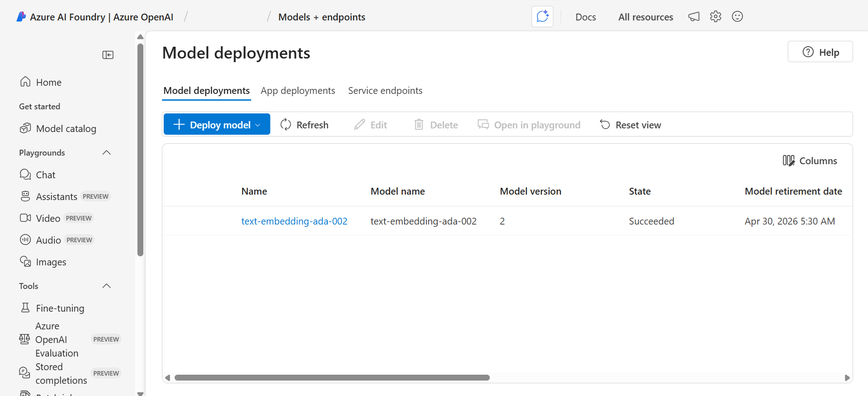The width and height of the screenshot is (868, 396).
Task: Click the sidebar scrollbar up arrow
Action: (x=140, y=37)
